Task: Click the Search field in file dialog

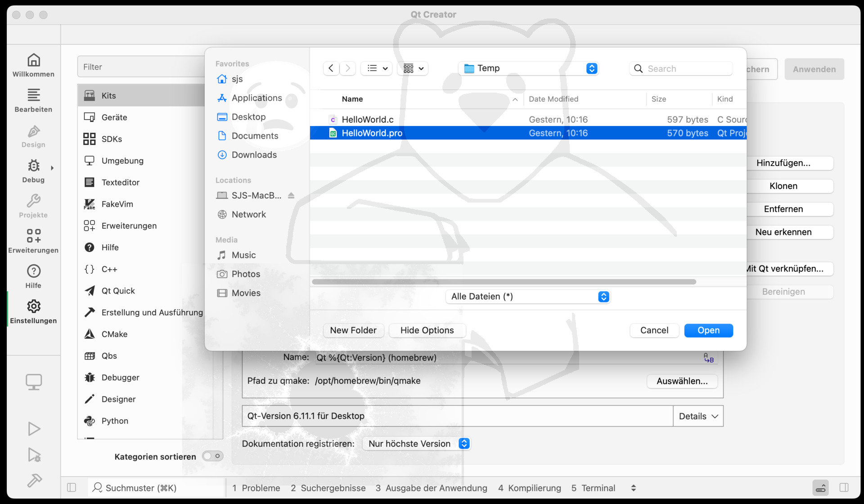Action: pos(681,68)
